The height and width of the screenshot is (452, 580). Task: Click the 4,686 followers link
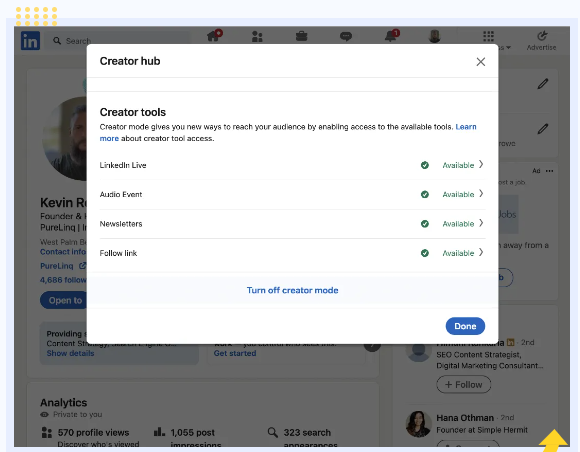63,280
